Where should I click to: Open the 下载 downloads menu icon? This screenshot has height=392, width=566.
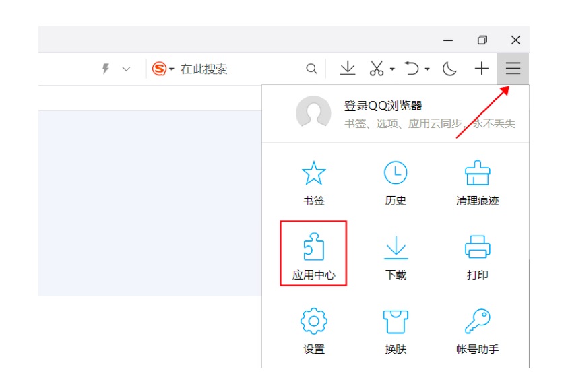(x=396, y=248)
